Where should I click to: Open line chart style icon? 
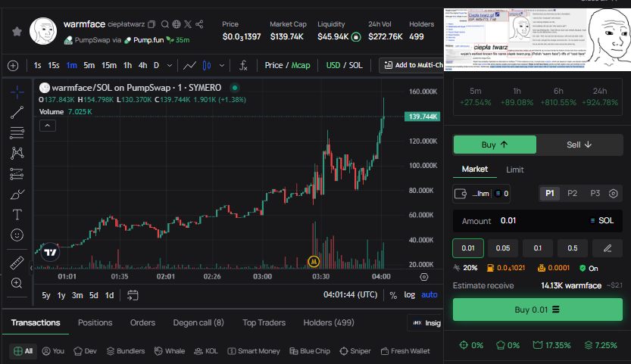pyautogui.click(x=189, y=66)
